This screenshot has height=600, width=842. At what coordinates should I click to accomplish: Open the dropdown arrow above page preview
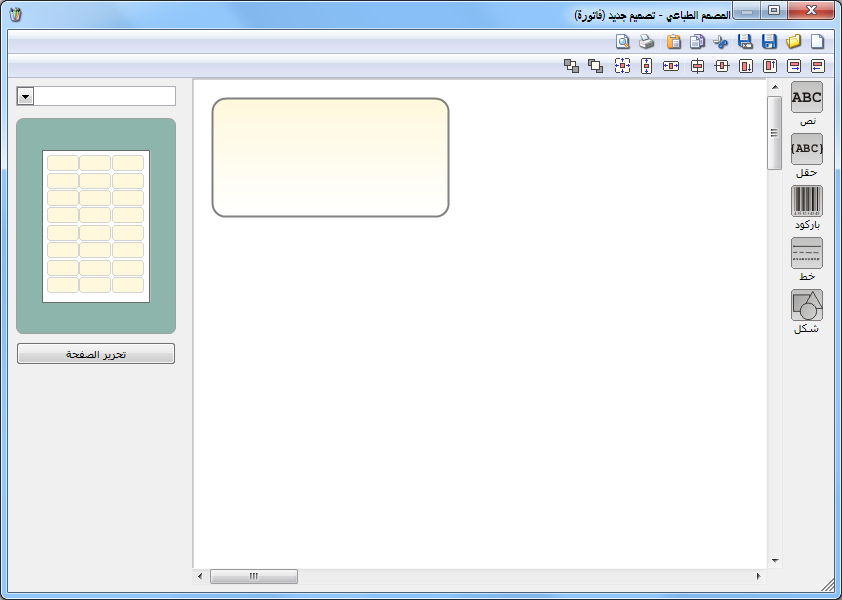click(25, 96)
